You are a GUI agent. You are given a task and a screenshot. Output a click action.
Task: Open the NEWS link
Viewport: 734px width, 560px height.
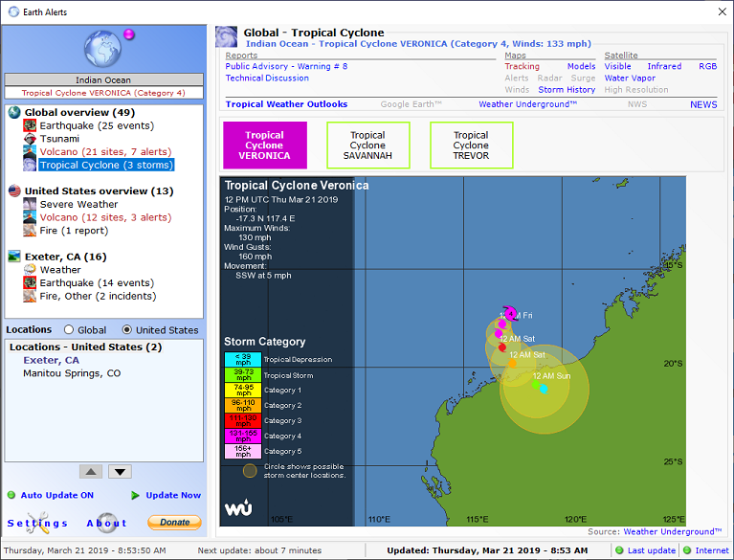click(x=703, y=104)
